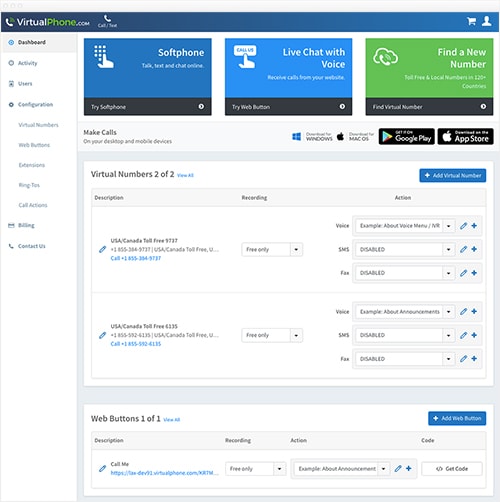
Task: Click View All next to Virtual Numbers
Action: coord(185,175)
